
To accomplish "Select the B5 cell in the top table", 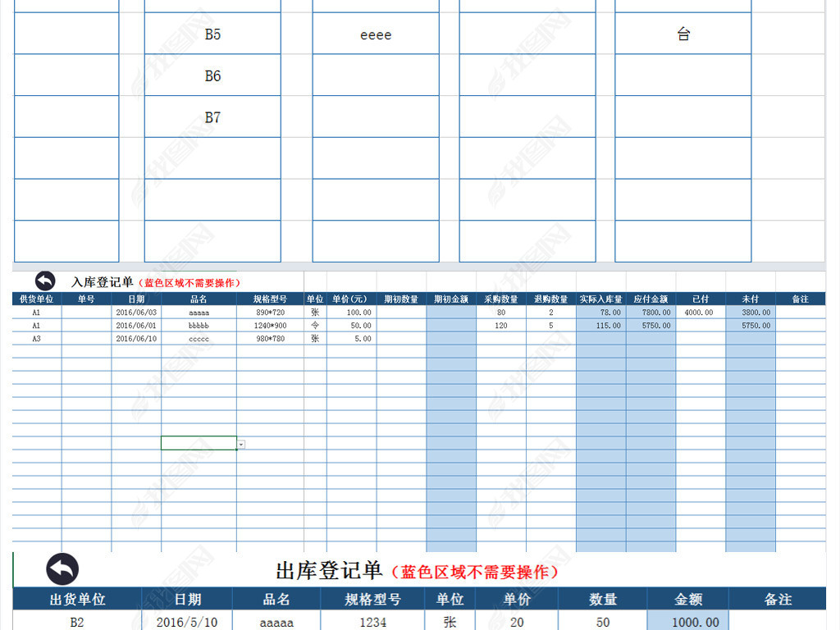I will point(212,34).
